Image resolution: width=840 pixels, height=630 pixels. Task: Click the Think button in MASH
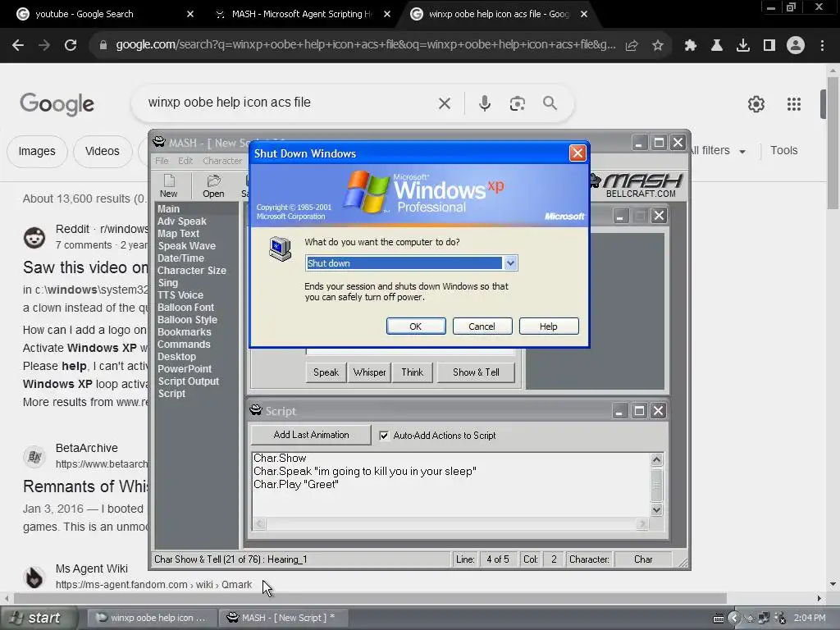point(412,372)
